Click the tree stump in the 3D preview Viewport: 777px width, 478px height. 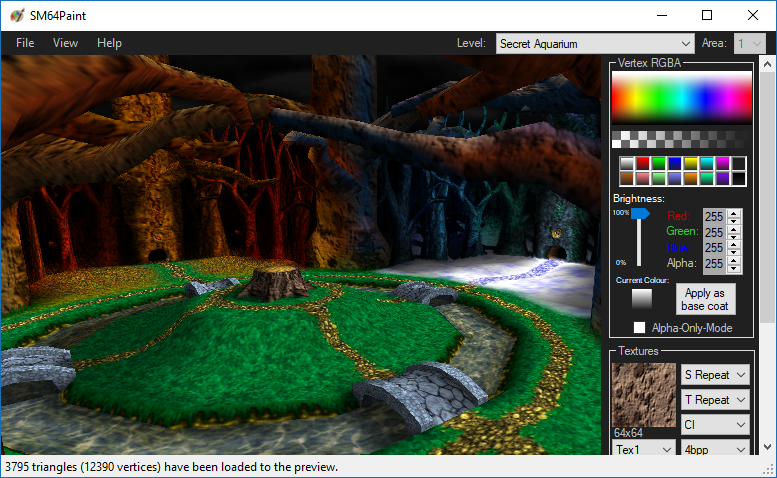(277, 283)
